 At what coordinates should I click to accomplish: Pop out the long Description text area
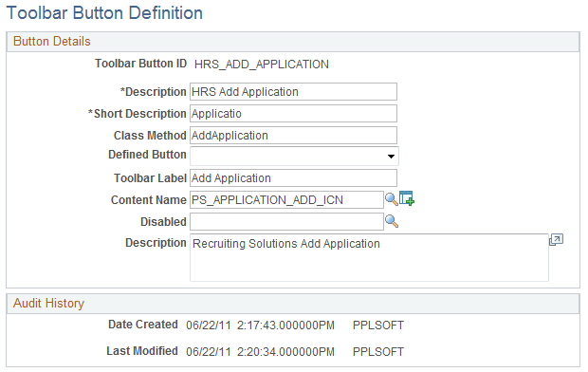click(556, 240)
